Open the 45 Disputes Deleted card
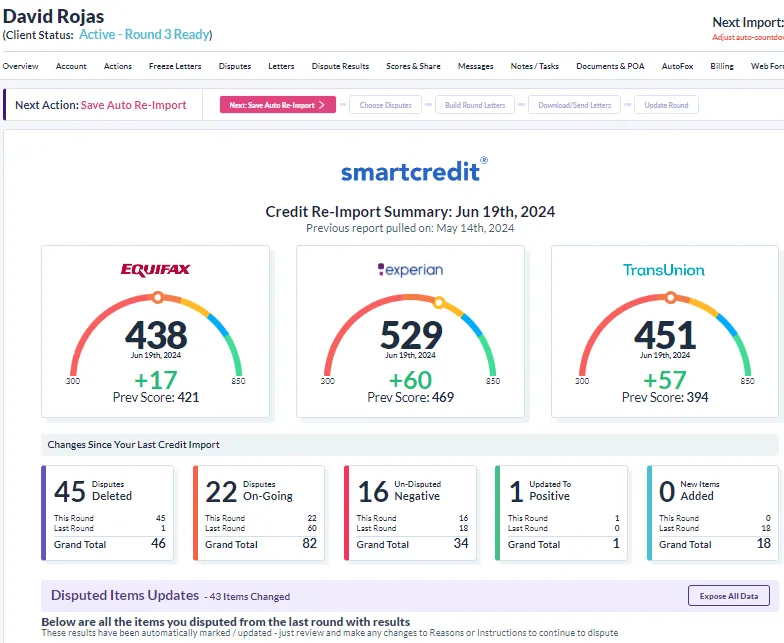The image size is (784, 643). tap(108, 512)
